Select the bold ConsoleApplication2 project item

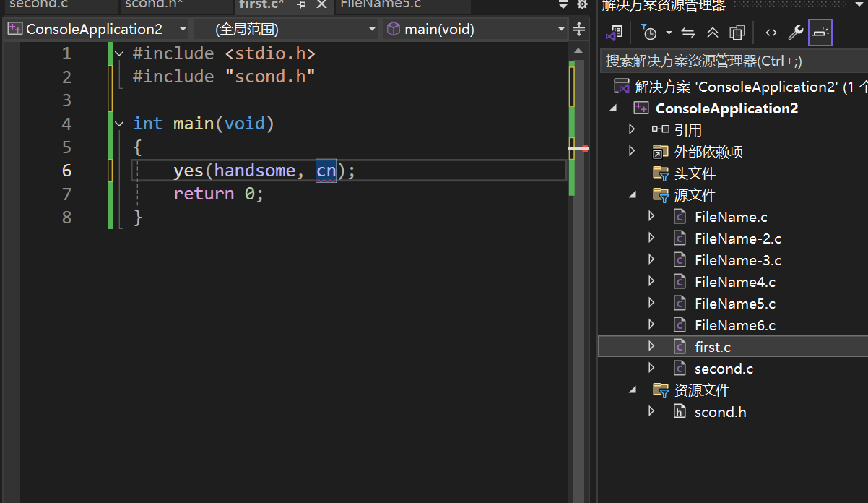click(726, 108)
